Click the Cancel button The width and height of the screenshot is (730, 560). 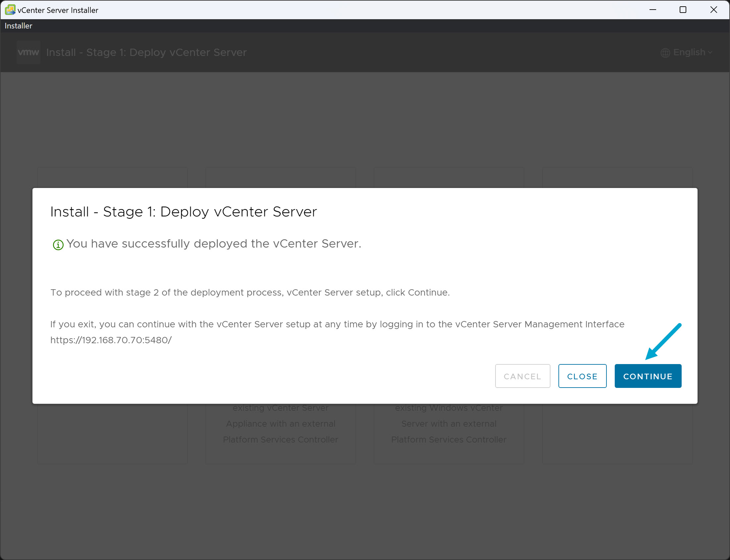[522, 376]
